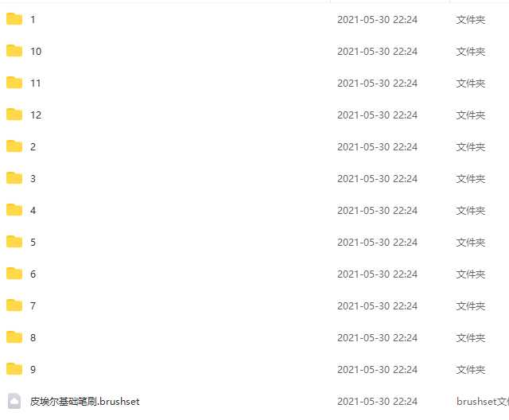The width and height of the screenshot is (509, 420).
Task: Select the date cell of folder 9
Action: 377,370
